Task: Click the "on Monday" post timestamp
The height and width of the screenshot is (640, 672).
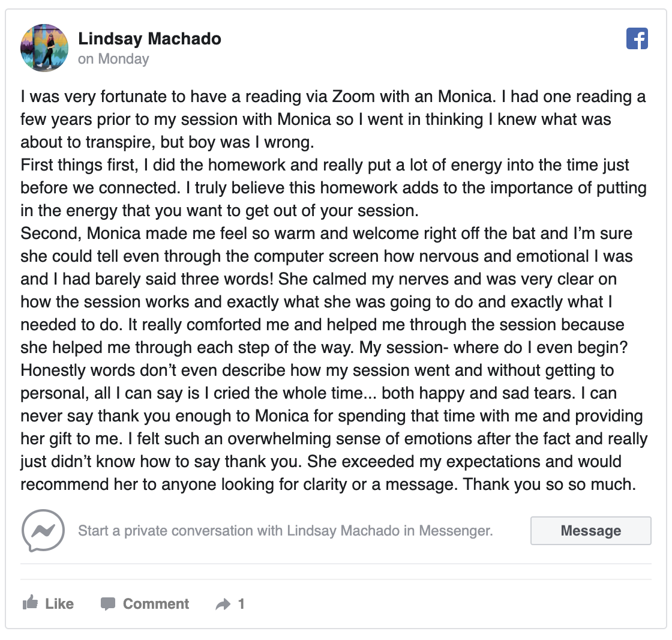Action: pos(113,59)
